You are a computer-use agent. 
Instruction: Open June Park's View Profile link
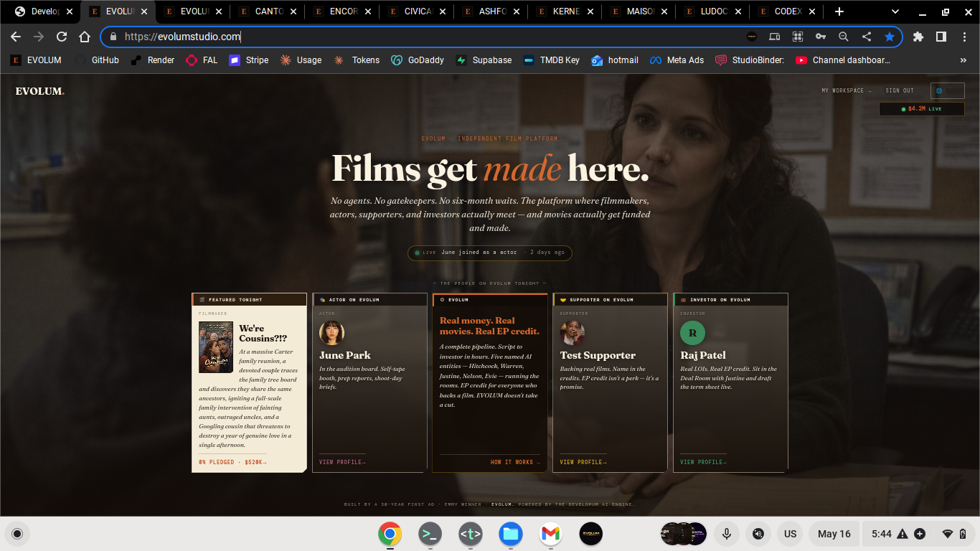tap(342, 462)
